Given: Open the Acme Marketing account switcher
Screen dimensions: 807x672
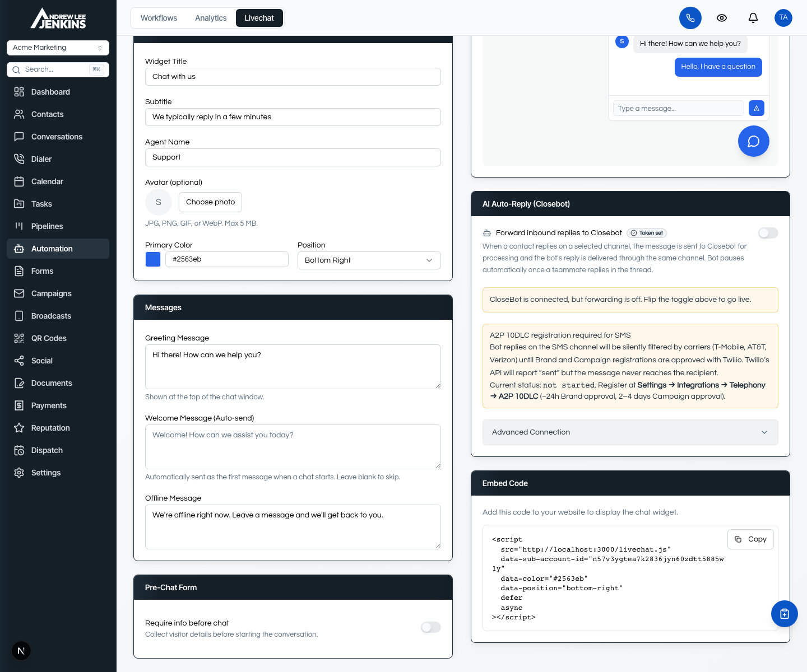Looking at the screenshot, I should [58, 48].
